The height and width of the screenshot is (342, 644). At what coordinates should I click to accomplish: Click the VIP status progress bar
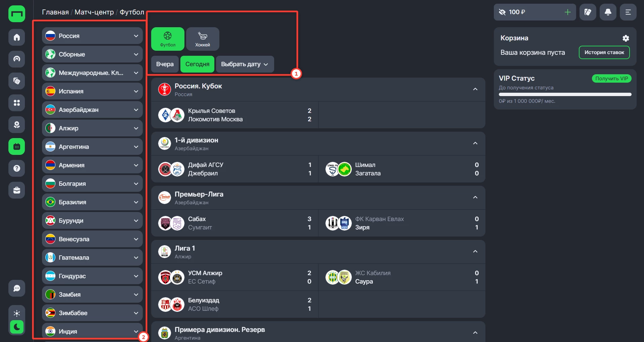(565, 95)
